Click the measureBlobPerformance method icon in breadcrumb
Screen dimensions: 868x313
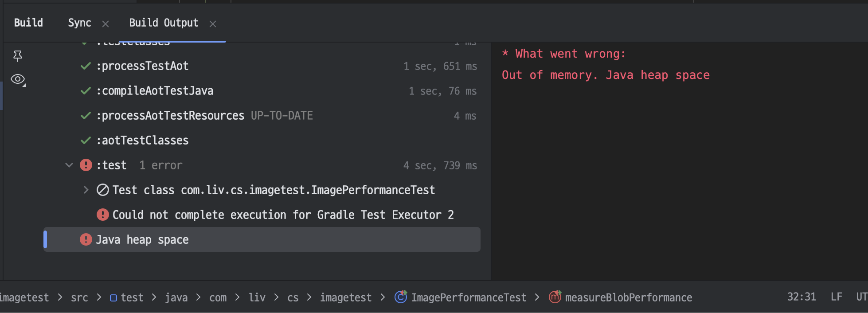[555, 297]
